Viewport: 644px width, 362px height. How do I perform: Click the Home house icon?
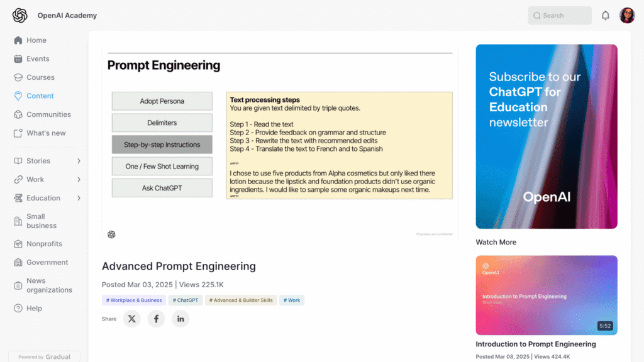coord(18,40)
